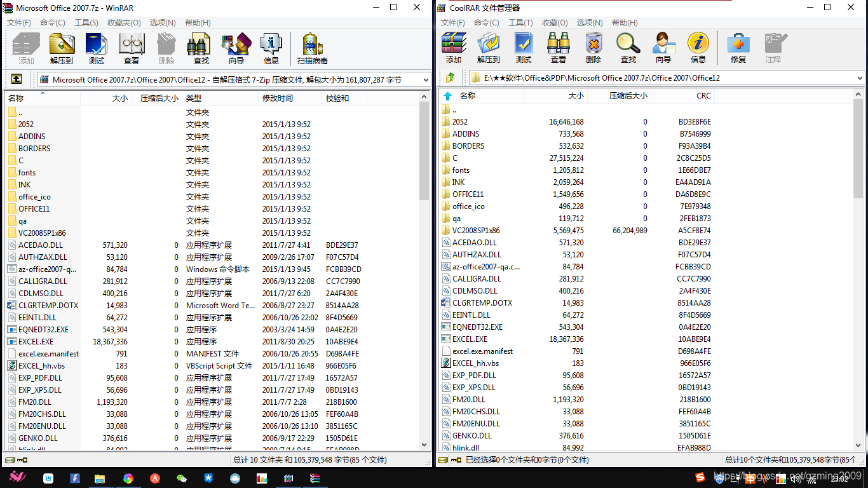Select excel.exe.manifest in CoolRAR list
Screen dimensions: 868x488
click(x=482, y=351)
